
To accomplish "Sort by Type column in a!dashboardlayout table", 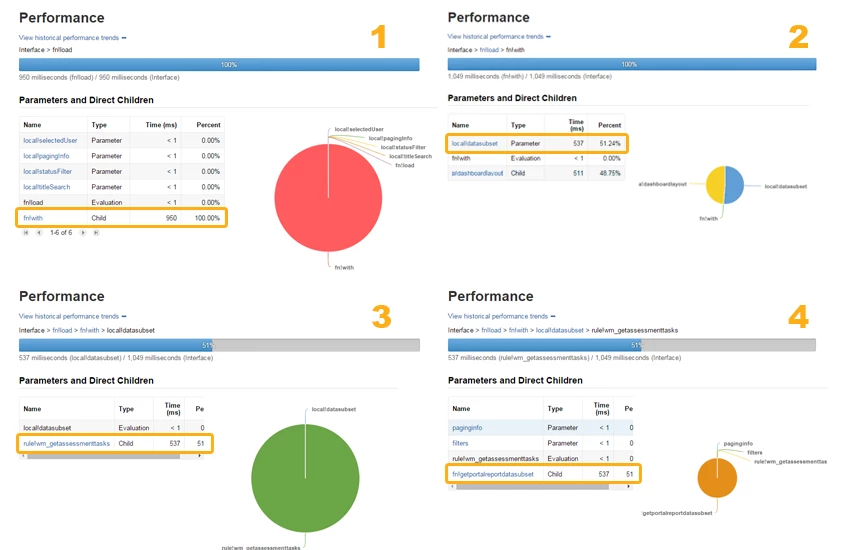I will (x=518, y=125).
